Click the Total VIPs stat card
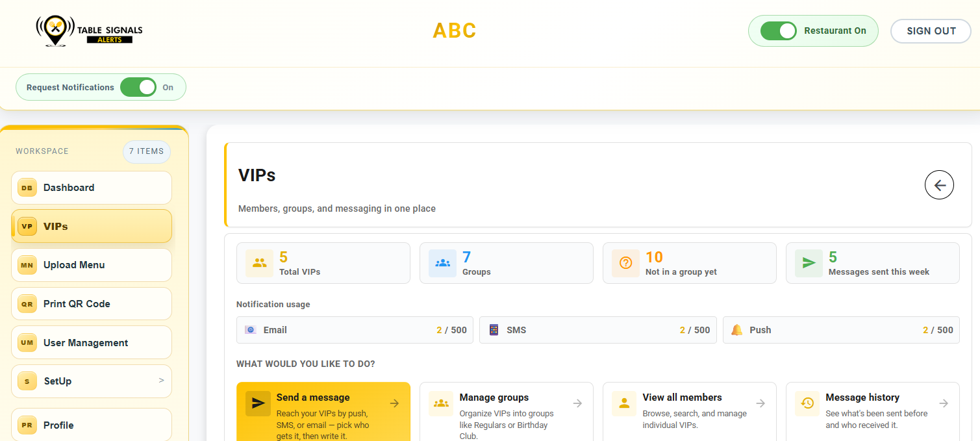This screenshot has width=980, height=441. point(323,263)
